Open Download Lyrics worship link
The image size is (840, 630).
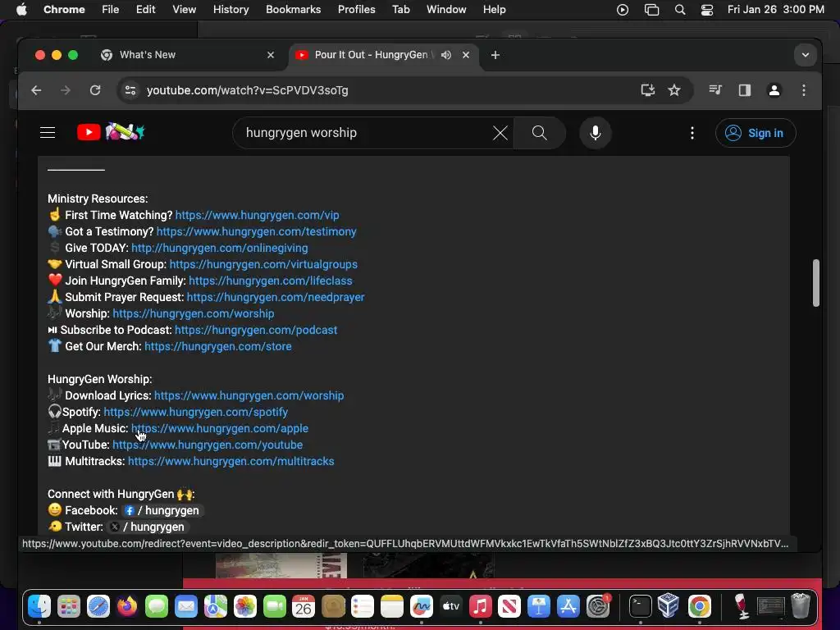[249, 395]
